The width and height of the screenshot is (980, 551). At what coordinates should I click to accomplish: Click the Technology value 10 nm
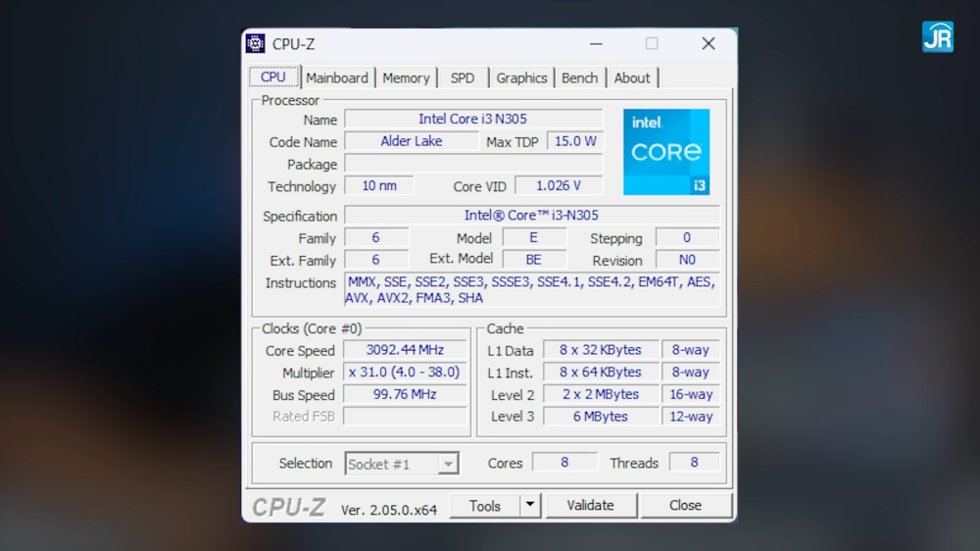pos(378,185)
